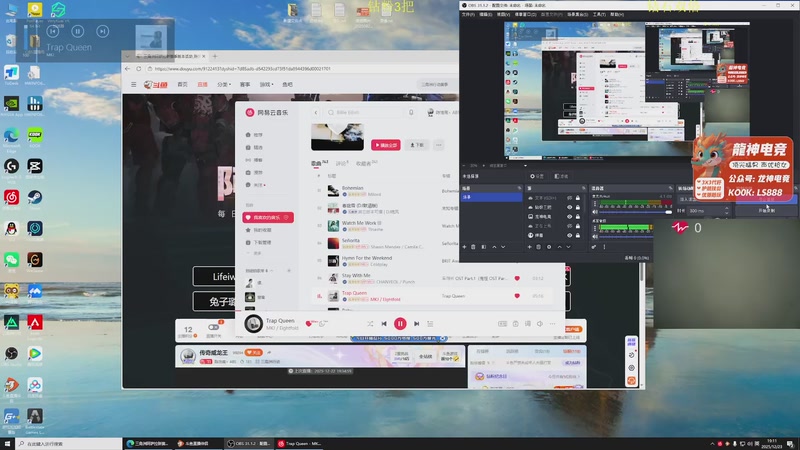Toggle lock on the first OBS source
The height and width of the screenshot is (450, 800).
tap(578, 198)
